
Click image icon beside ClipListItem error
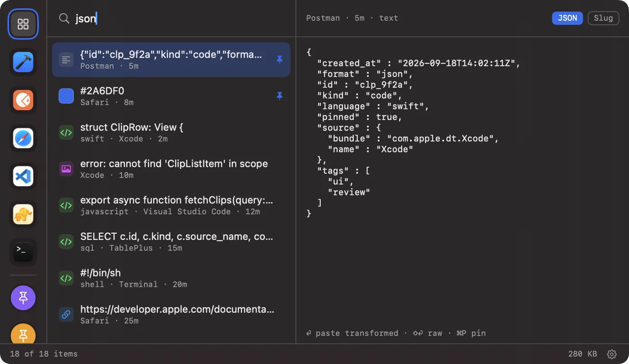(66, 169)
